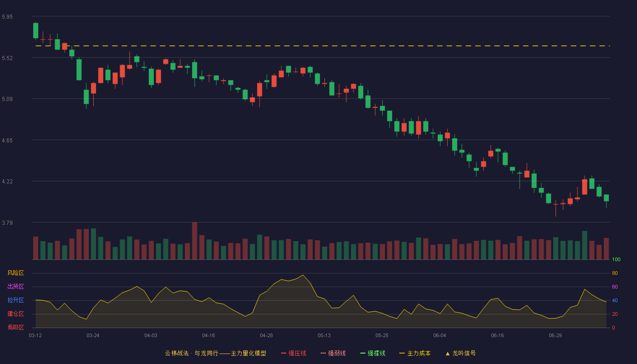Viewport: 637px width, 364px height.
Task: Click the 03-12 date label
Action: 35,335
